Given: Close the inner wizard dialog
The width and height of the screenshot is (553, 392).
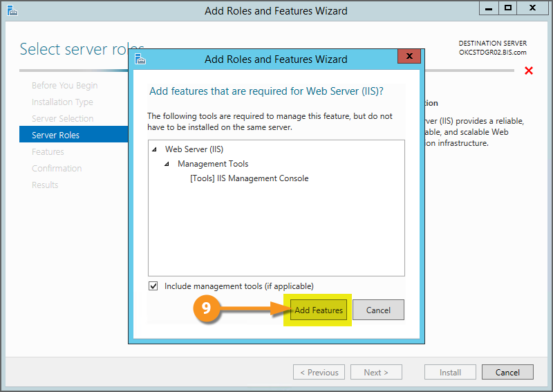Looking at the screenshot, I should [x=409, y=57].
